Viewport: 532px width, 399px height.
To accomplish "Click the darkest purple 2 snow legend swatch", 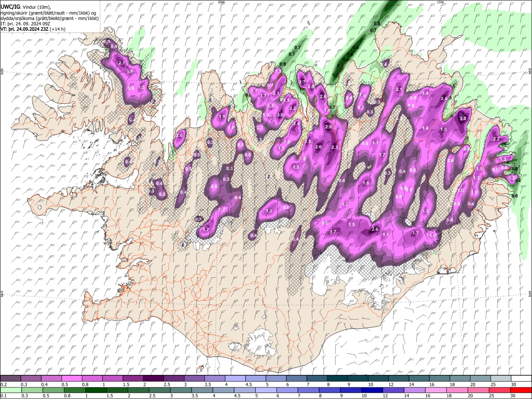I will [153, 379].
